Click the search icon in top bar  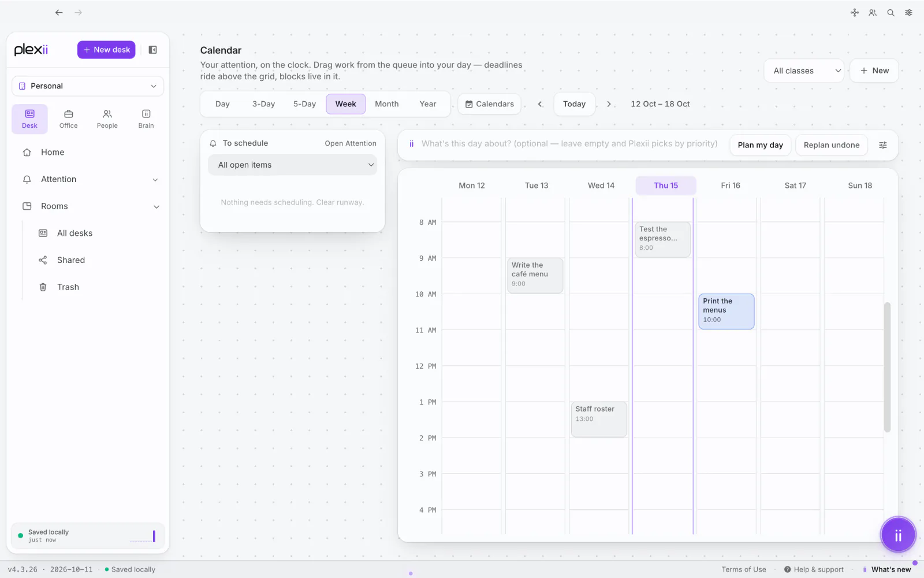(891, 13)
